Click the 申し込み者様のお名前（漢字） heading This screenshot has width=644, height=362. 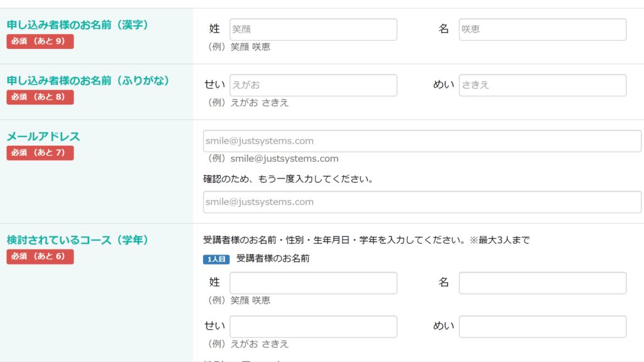coord(77,25)
